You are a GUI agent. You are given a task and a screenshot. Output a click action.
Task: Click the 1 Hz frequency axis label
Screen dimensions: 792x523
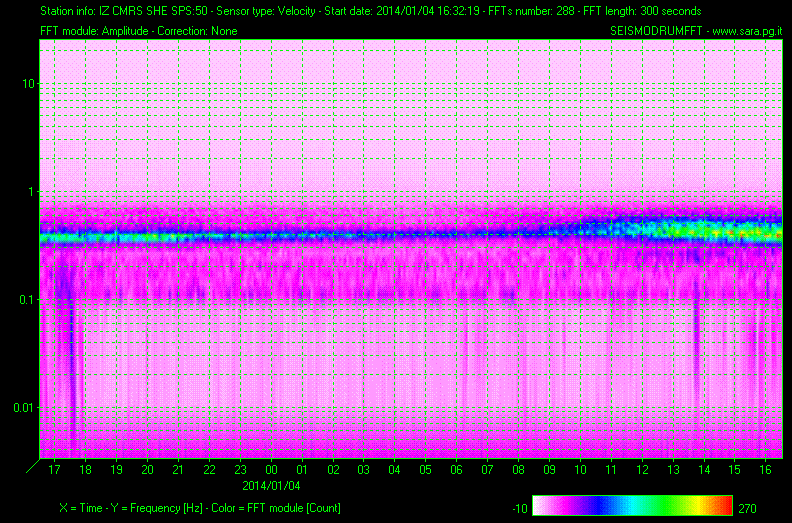coord(32,192)
